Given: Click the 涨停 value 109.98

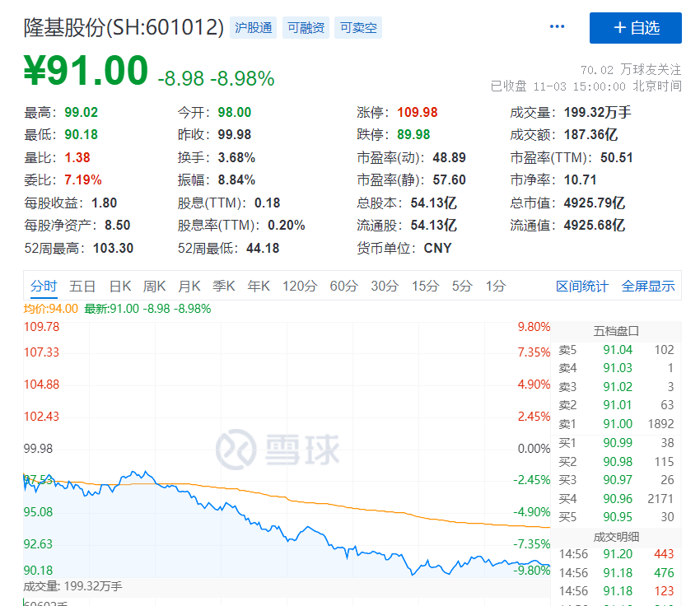Looking at the screenshot, I should (417, 112).
